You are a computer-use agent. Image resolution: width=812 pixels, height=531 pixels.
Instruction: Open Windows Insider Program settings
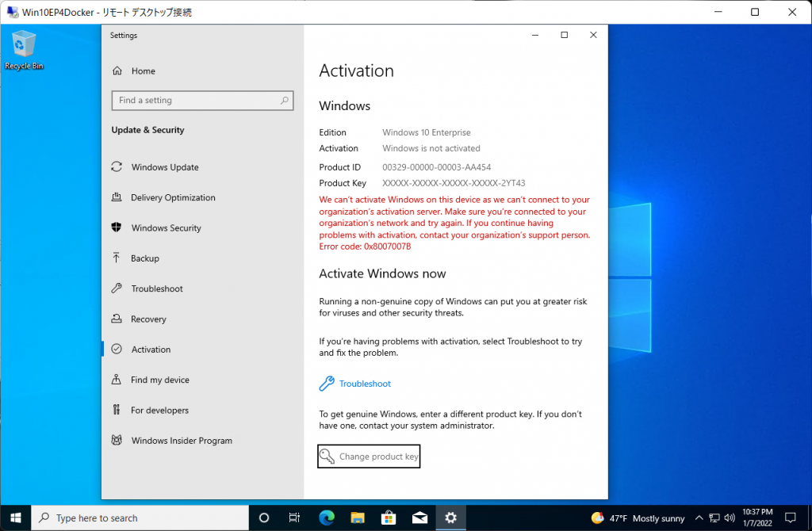[182, 441]
